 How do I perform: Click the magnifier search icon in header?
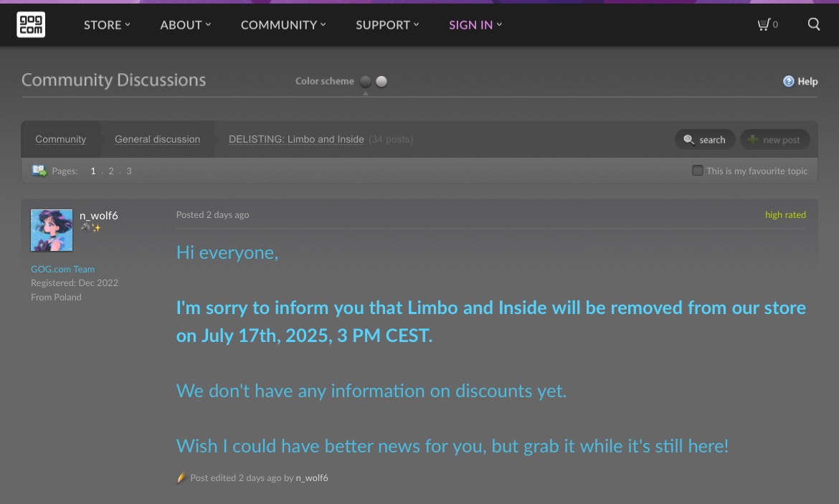(813, 24)
